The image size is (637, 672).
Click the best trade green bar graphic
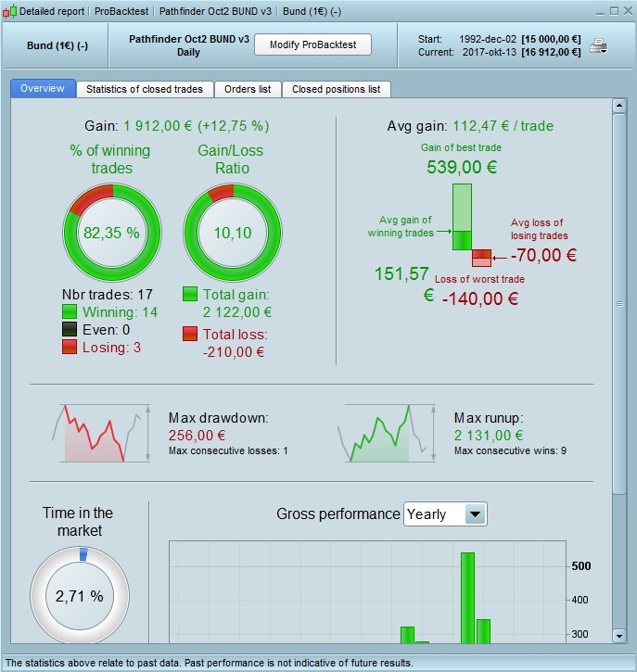point(462,217)
